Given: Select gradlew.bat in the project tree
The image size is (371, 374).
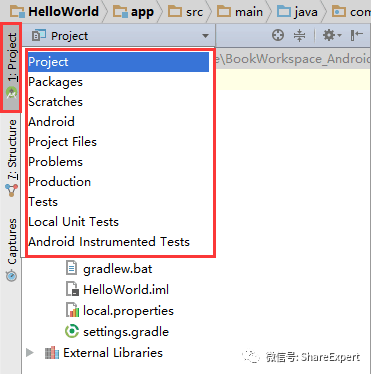Looking at the screenshot, I should point(109,269).
